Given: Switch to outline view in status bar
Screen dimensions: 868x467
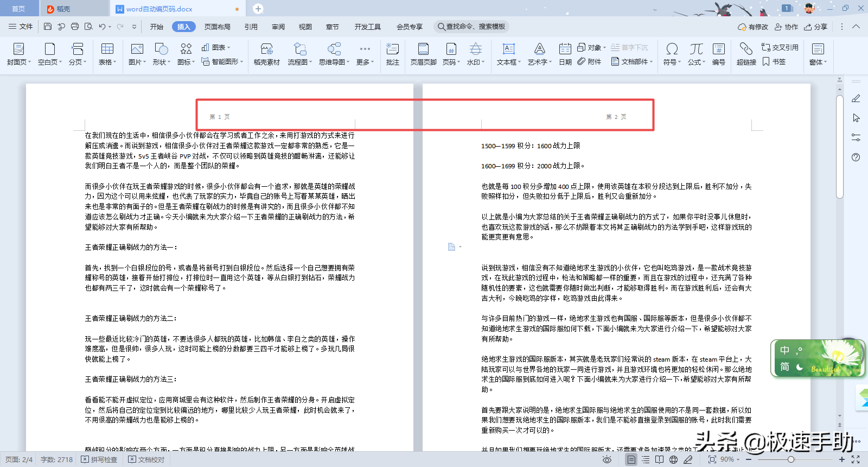Looking at the screenshot, I should pyautogui.click(x=646, y=459).
